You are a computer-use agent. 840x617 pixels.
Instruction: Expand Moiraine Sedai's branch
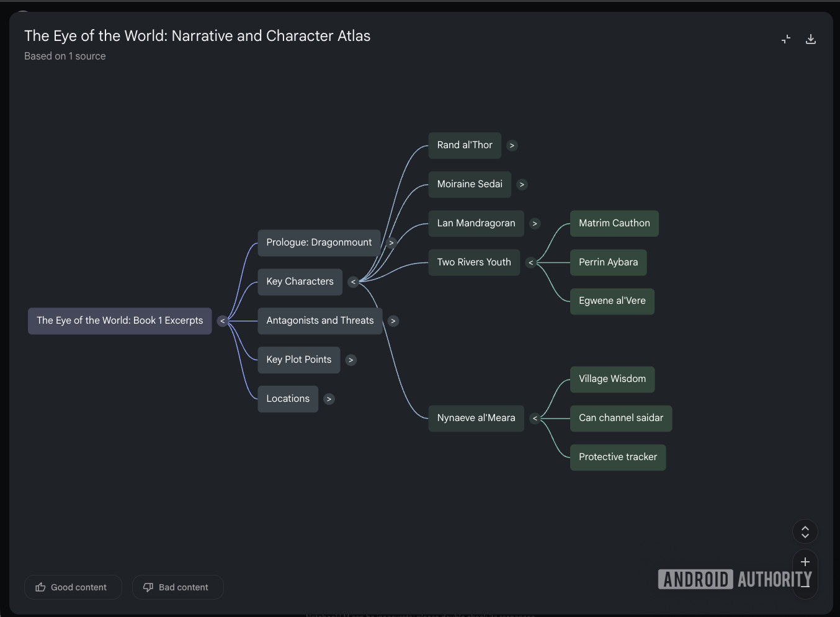522,184
